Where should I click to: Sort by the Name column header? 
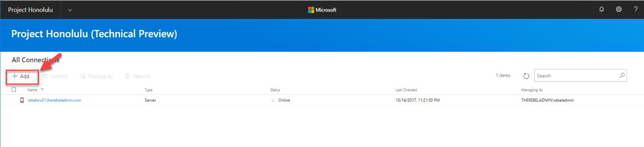click(32, 90)
